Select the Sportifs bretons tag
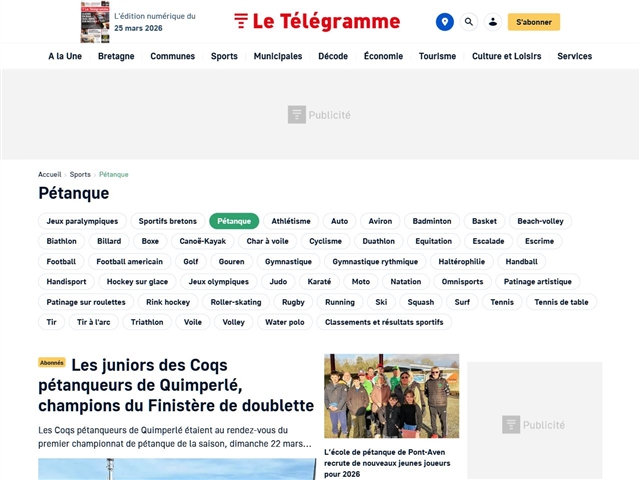The image size is (640, 480). (167, 221)
